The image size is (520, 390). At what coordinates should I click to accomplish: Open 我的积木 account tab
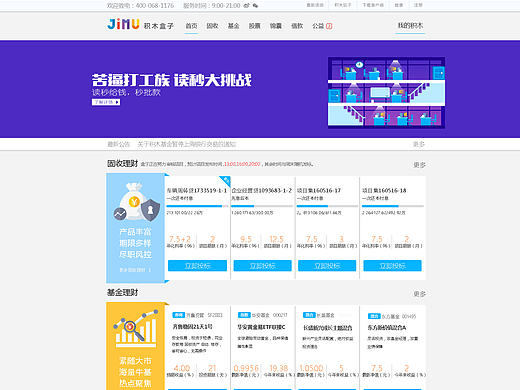[410, 25]
